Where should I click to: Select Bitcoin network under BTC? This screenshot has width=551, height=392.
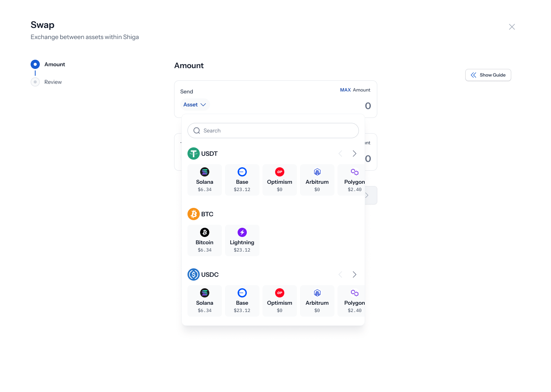(x=205, y=240)
